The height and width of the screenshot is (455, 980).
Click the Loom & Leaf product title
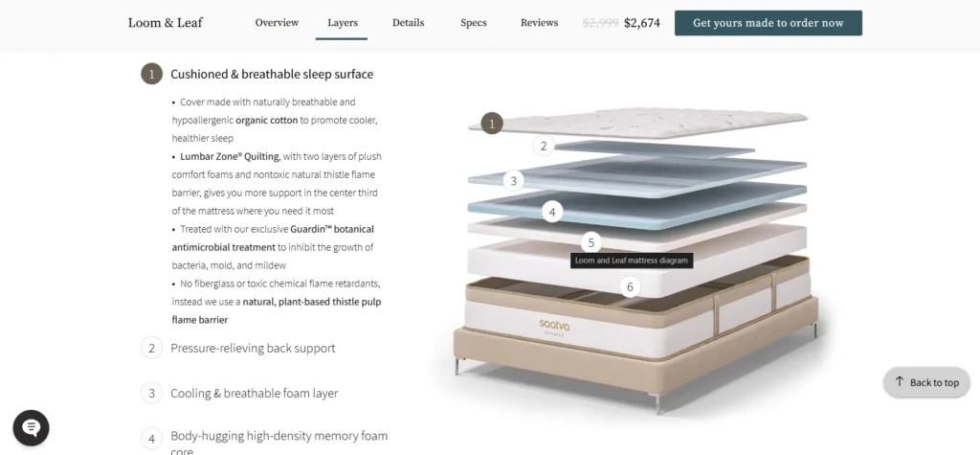click(x=166, y=23)
